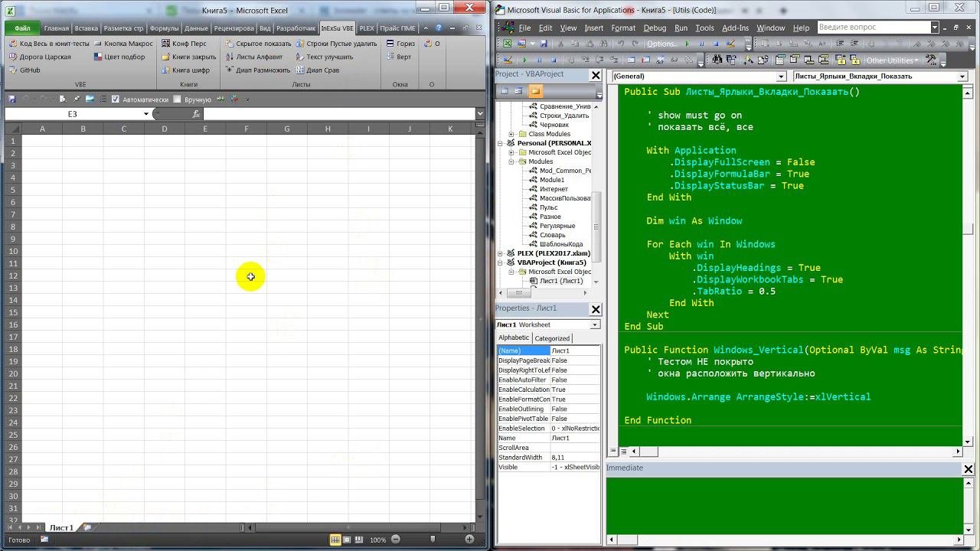Click Options... button on VBA toolbar

[661, 44]
